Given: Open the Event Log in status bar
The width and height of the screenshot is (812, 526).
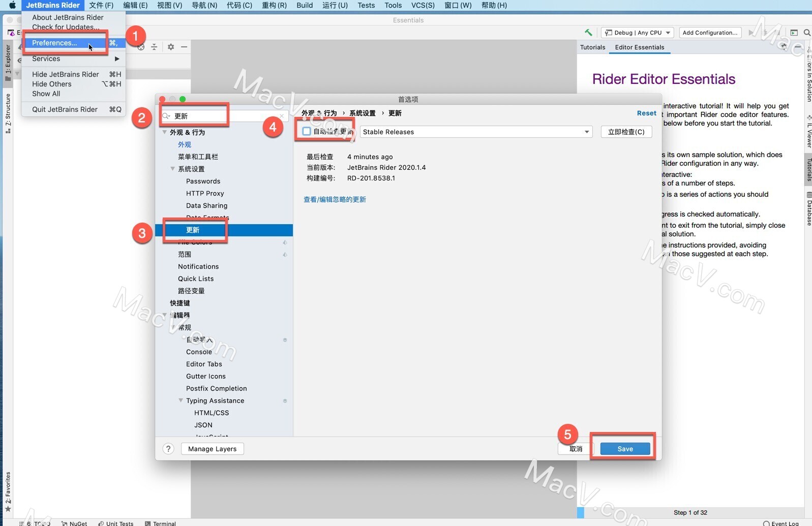Looking at the screenshot, I should (x=781, y=523).
